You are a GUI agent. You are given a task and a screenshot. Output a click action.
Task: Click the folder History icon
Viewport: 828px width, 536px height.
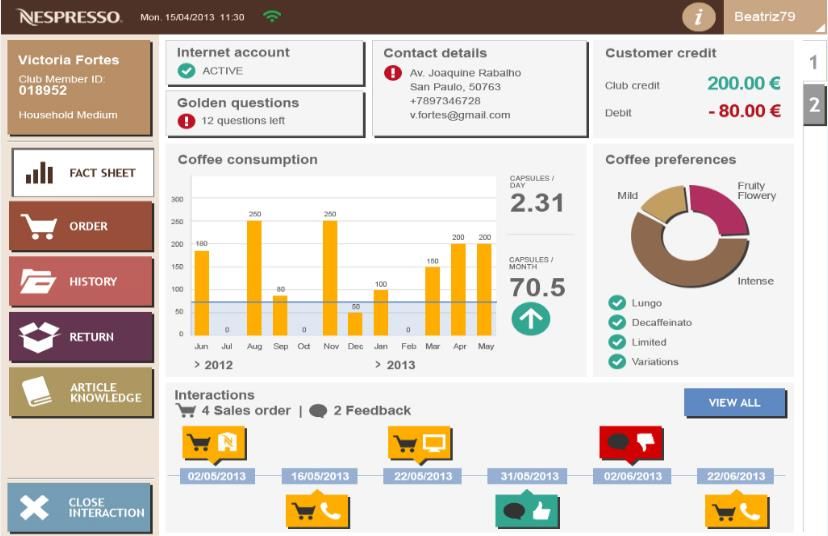point(37,281)
